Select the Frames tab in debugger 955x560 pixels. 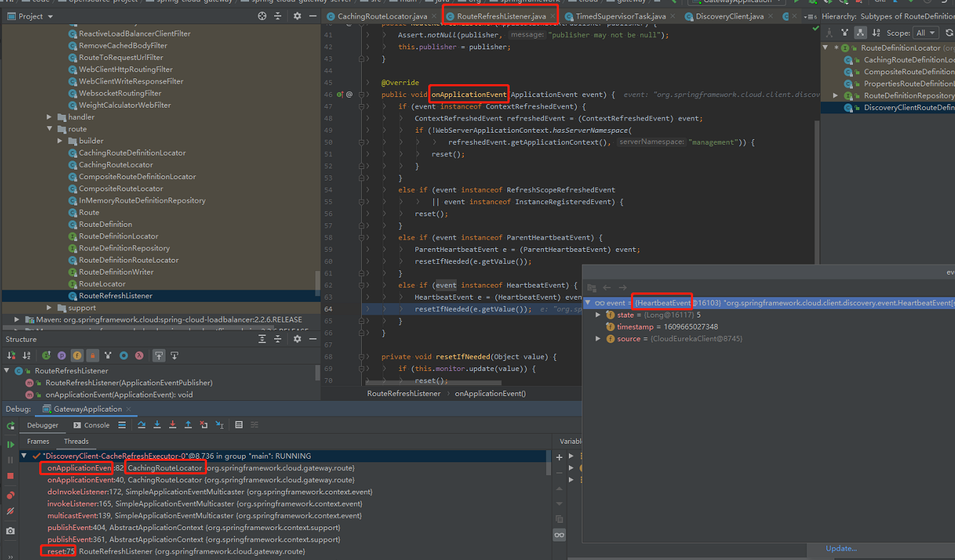coord(38,442)
